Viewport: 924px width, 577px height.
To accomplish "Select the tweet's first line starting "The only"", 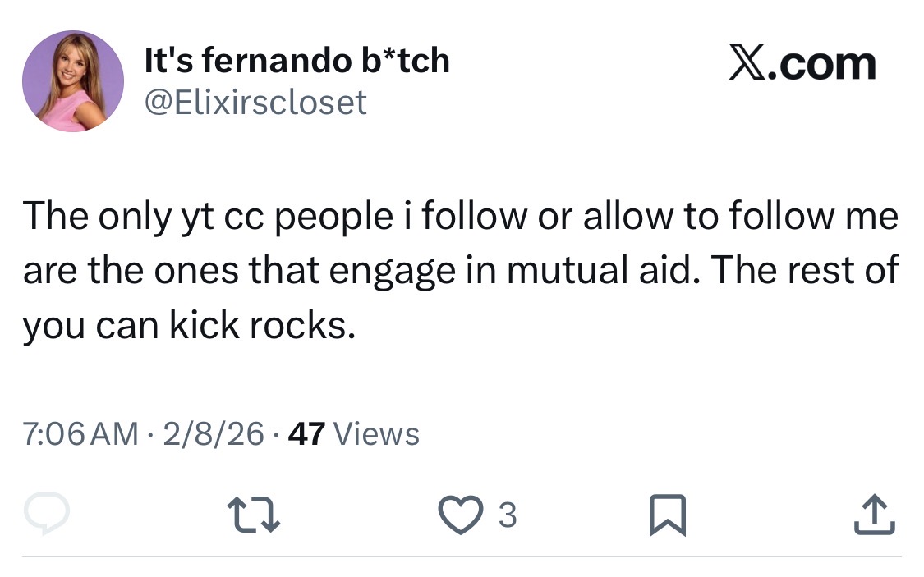I will [x=461, y=217].
